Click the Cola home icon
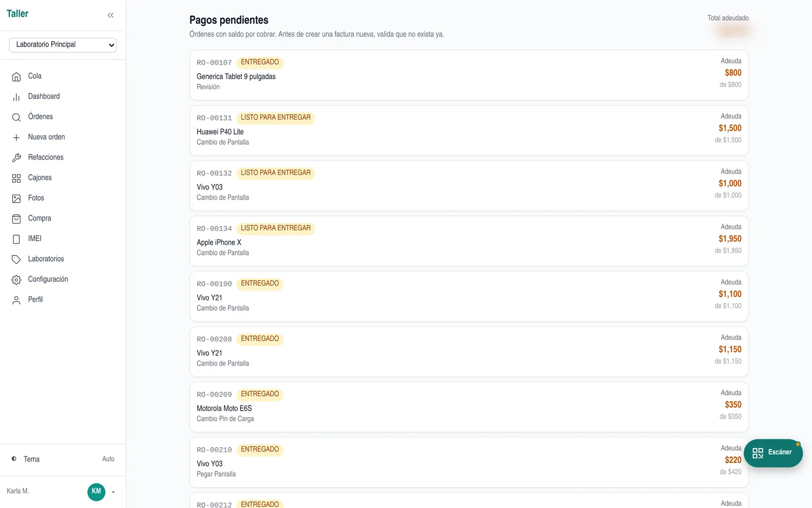This screenshot has height=508, width=812. click(x=16, y=77)
